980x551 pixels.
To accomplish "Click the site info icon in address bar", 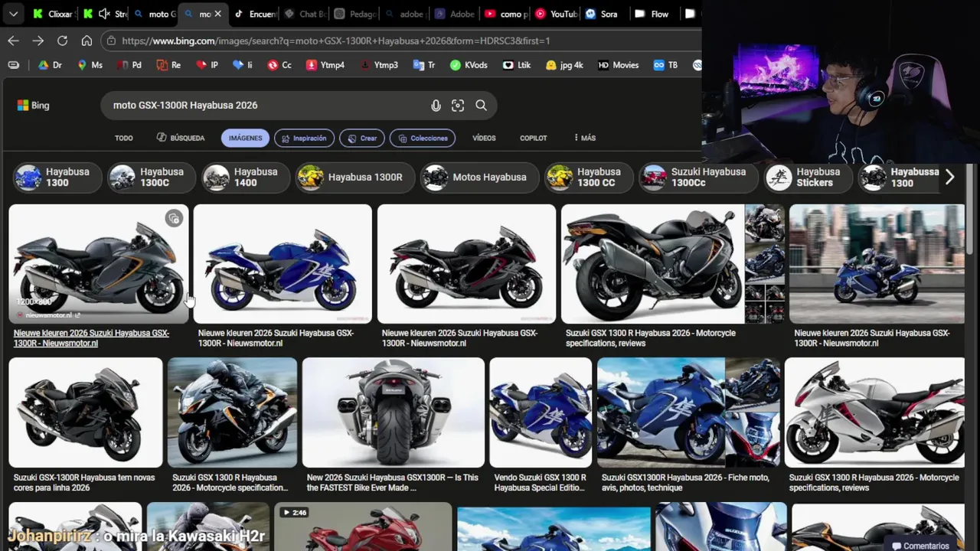I will point(112,41).
